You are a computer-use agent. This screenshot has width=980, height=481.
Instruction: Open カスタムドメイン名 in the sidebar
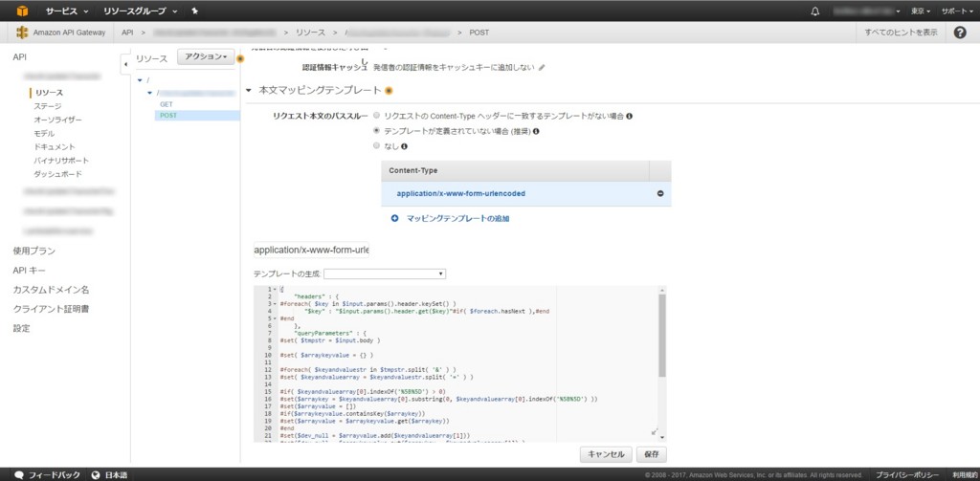click(51, 290)
